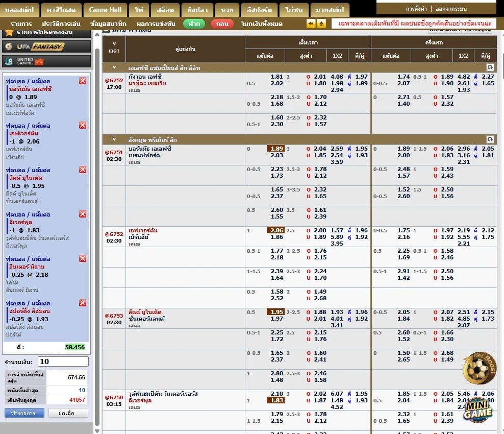
Task: Remove the Inter Milan -0.25 @ 2.18 bet
Action: coord(83,258)
